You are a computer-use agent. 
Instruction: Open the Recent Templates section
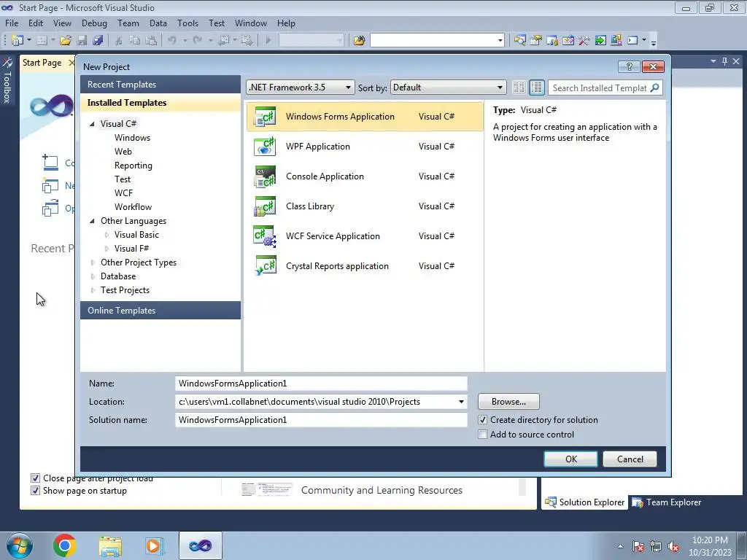[160, 85]
